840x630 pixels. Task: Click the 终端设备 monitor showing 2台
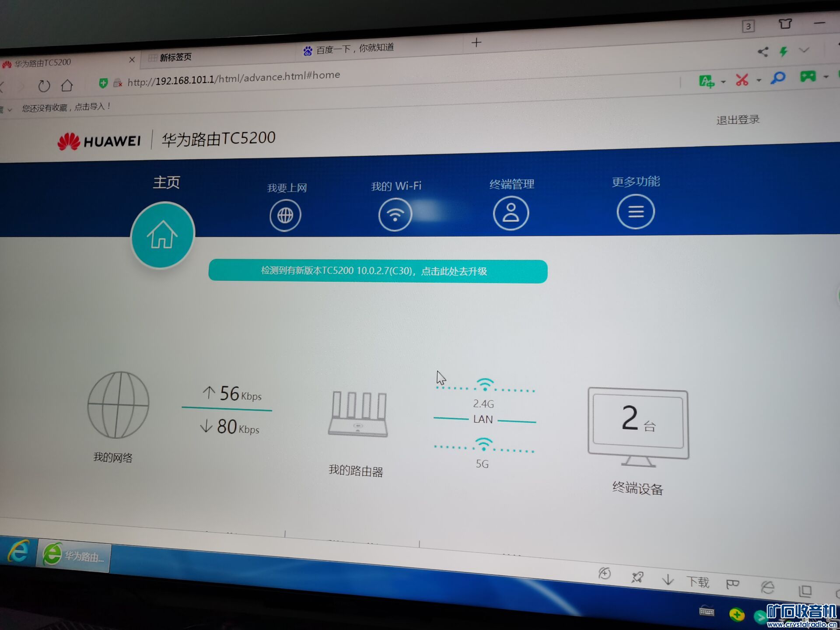(x=638, y=427)
